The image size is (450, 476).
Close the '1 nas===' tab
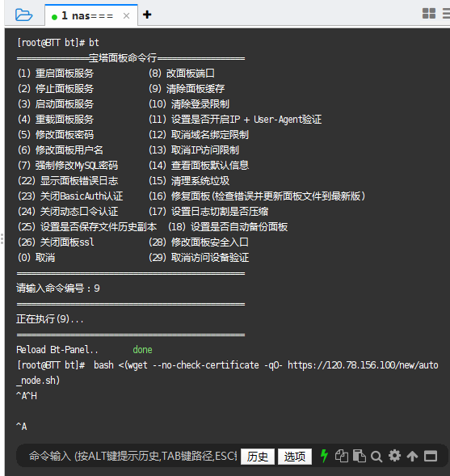[x=127, y=16]
